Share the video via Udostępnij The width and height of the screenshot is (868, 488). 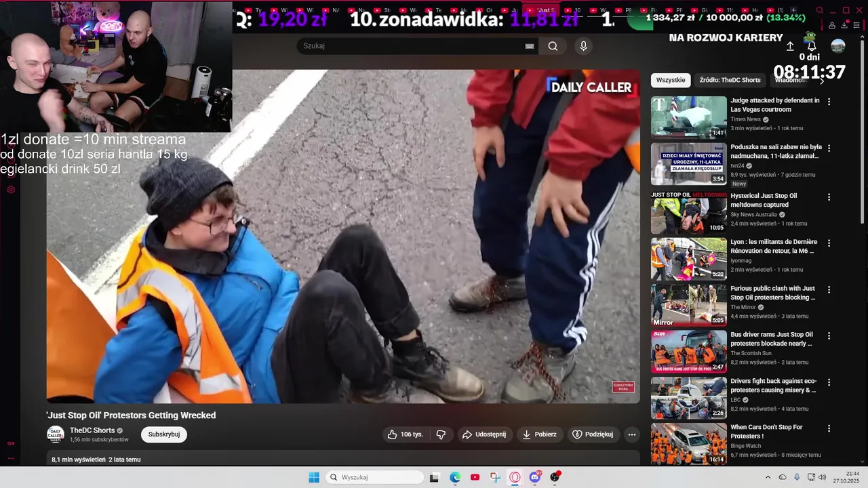click(484, 434)
